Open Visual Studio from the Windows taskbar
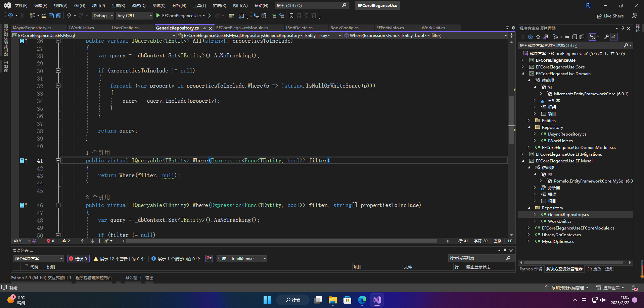 [x=377, y=300]
